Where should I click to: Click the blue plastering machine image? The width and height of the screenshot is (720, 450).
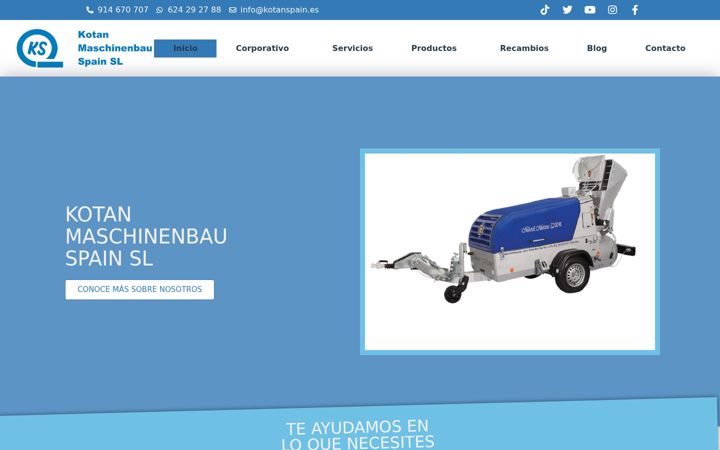510,252
